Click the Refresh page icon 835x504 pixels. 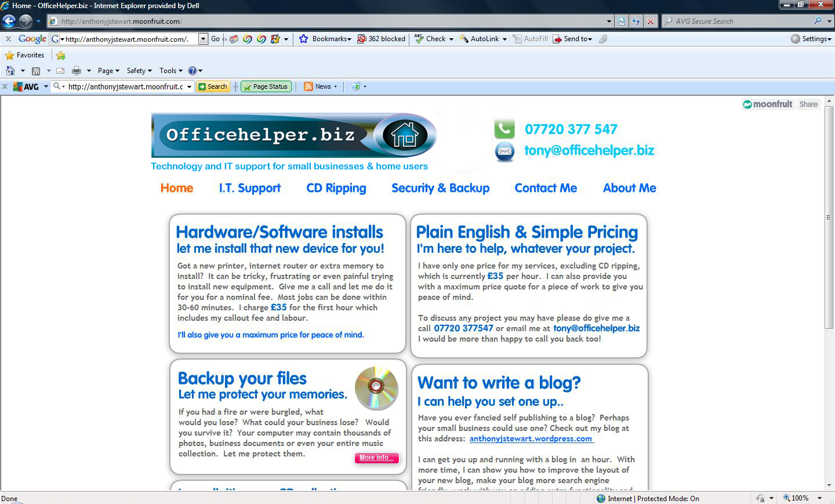[x=636, y=21]
